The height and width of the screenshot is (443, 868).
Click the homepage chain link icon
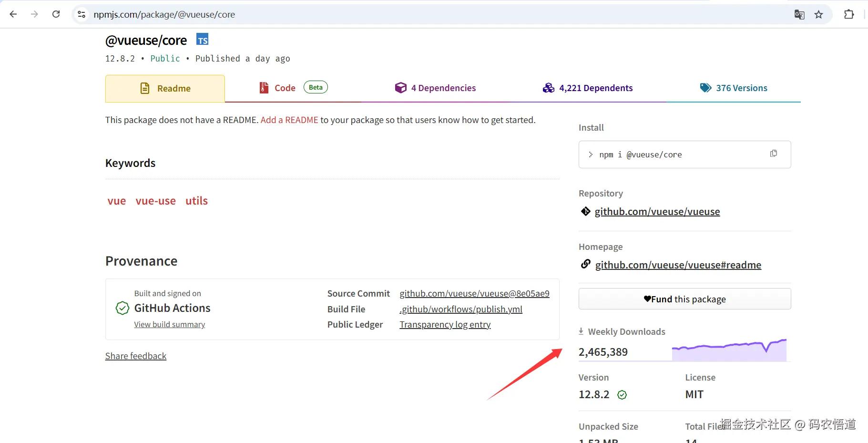click(586, 264)
